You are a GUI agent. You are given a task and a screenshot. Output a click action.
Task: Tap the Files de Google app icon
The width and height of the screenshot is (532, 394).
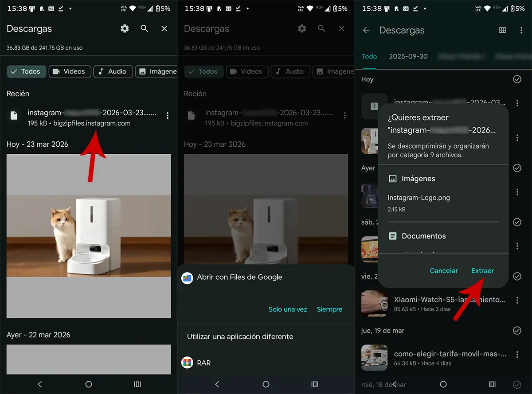188,277
